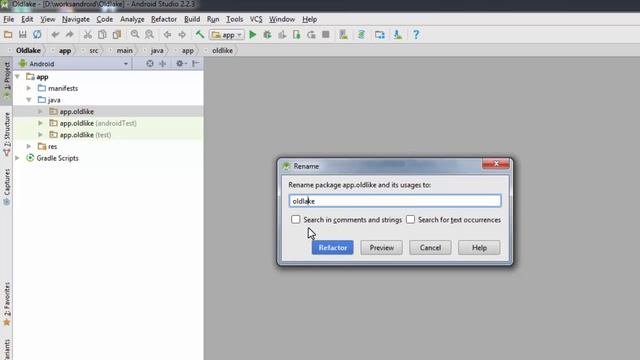Open the SDK Manager icon
The width and height of the screenshot is (640, 360).
[x=398, y=35]
